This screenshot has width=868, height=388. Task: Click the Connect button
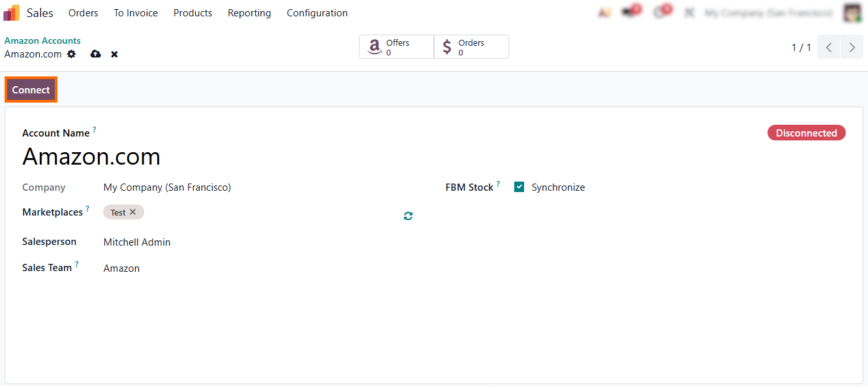[x=31, y=90]
